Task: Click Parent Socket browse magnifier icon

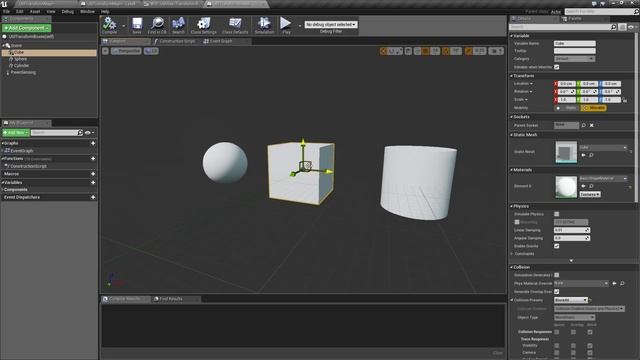Action: point(583,125)
